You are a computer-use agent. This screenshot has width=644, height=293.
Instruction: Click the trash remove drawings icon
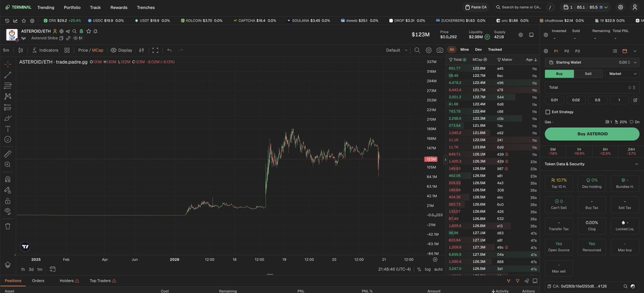pos(8,226)
